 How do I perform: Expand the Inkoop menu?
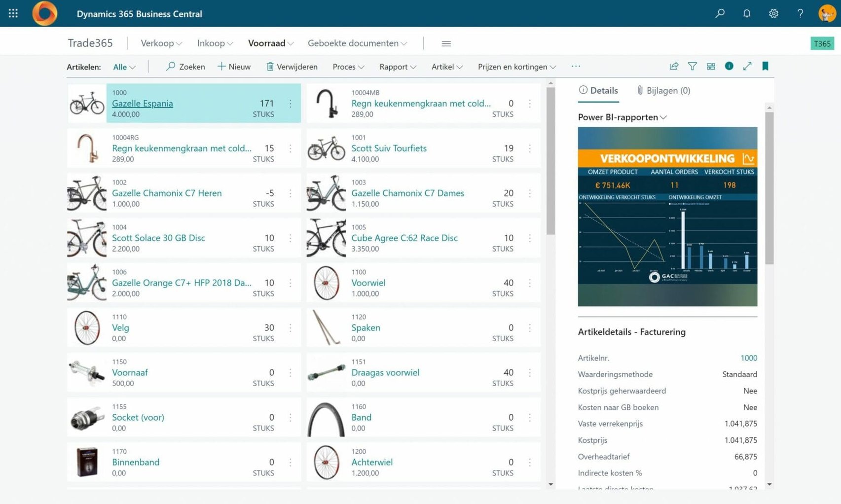[x=215, y=43]
